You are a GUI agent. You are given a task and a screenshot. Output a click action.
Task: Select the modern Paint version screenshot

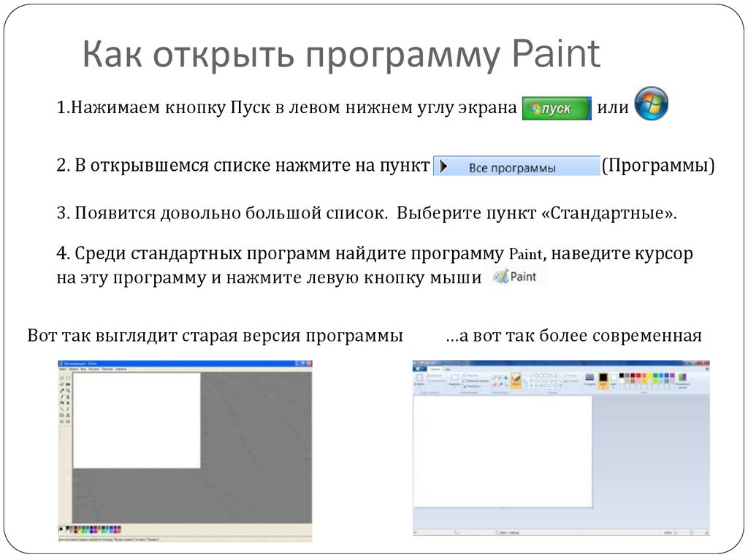[x=561, y=448]
